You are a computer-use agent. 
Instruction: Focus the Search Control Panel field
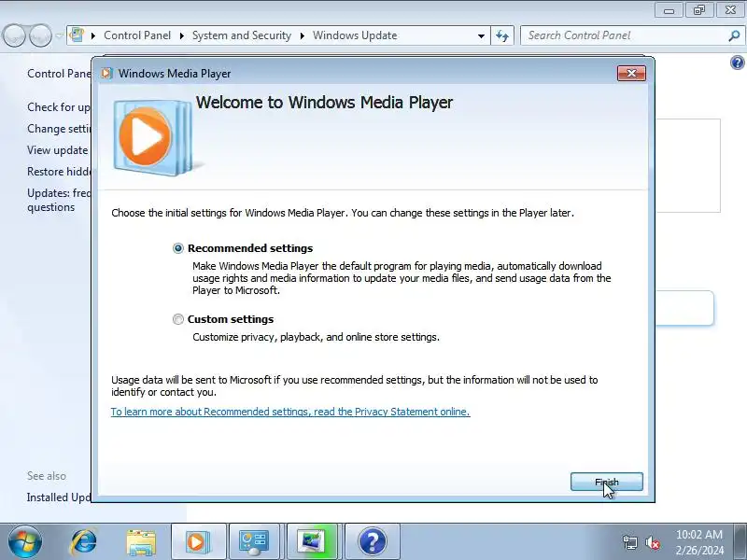625,35
